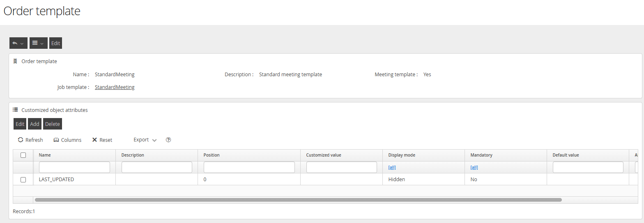Open the Columns chooser book icon
The image size is (644, 223).
pyautogui.click(x=56, y=140)
